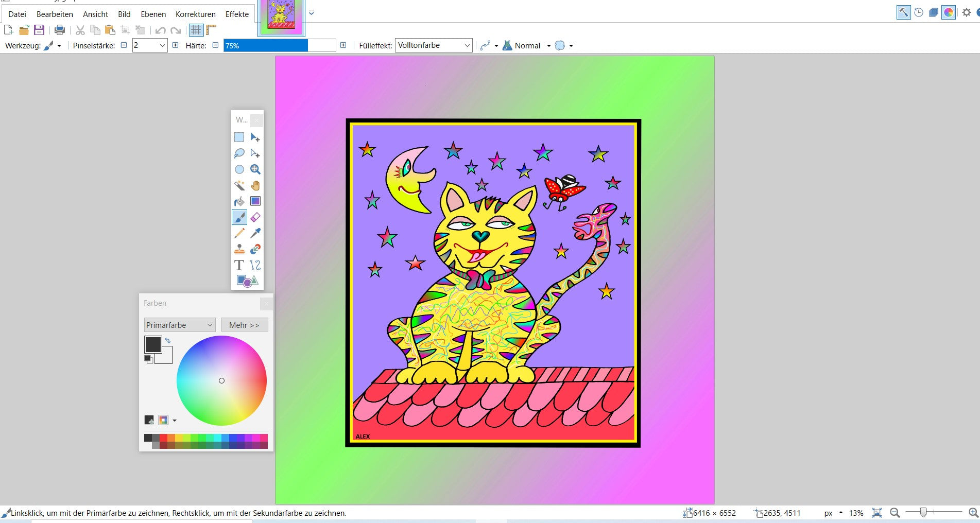Open the Pinselstärke size dropdown
The image size is (980, 523).
pos(162,45)
